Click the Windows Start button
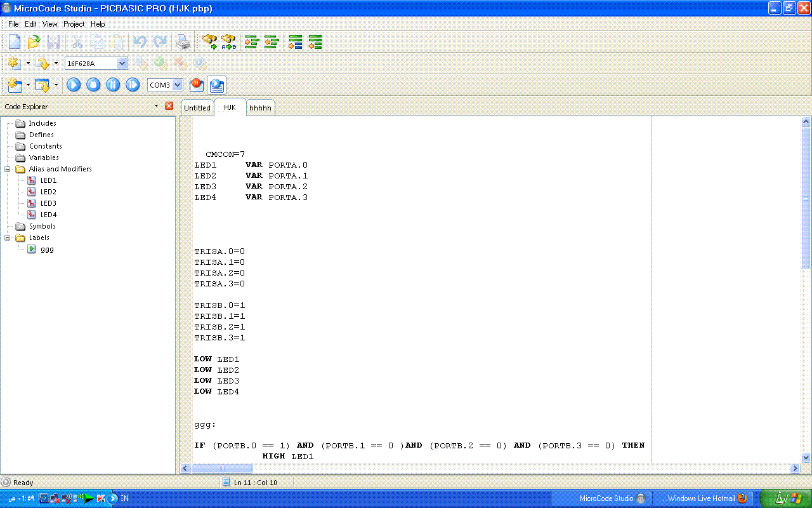 785,498
